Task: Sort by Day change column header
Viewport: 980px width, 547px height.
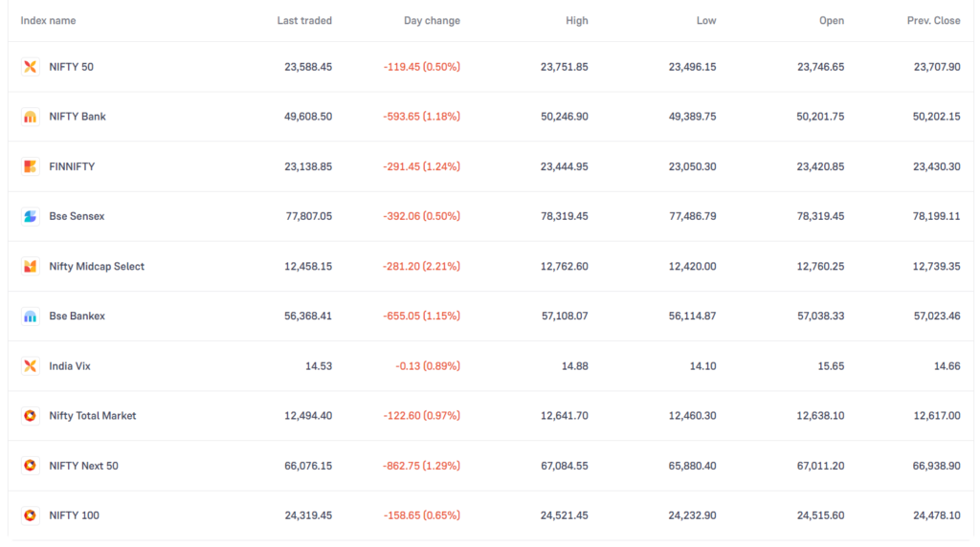Action: point(432,21)
